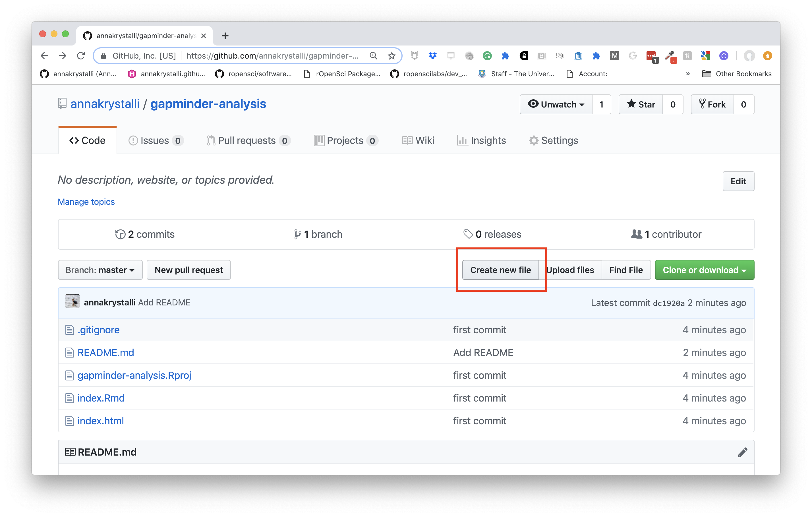Switch to the Code tab
Image resolution: width=812 pixels, height=517 pixels.
tap(87, 140)
